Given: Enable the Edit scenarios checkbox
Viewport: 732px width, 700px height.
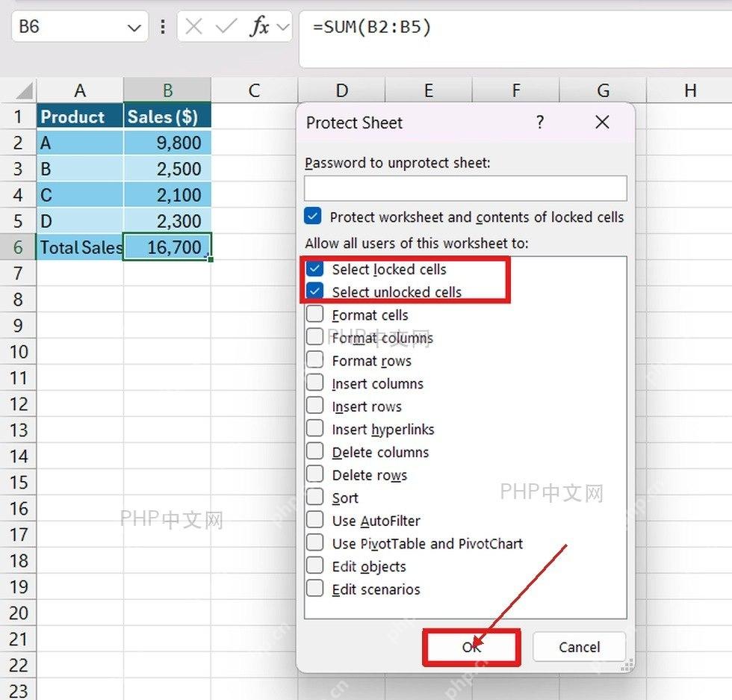Looking at the screenshot, I should pyautogui.click(x=315, y=589).
